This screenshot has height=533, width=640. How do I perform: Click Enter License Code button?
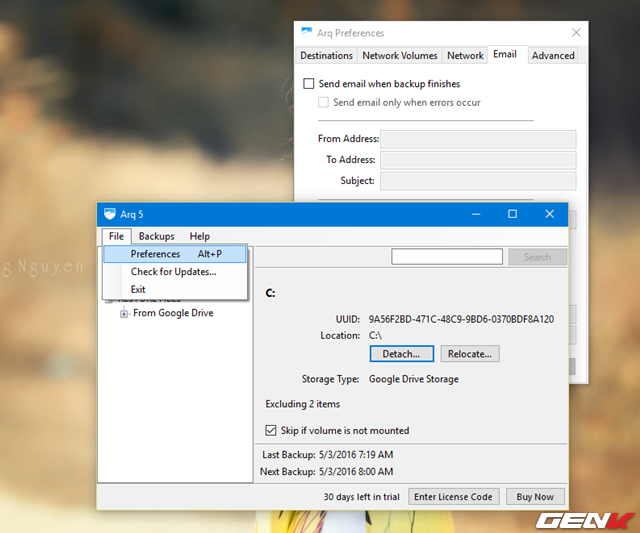(x=453, y=497)
